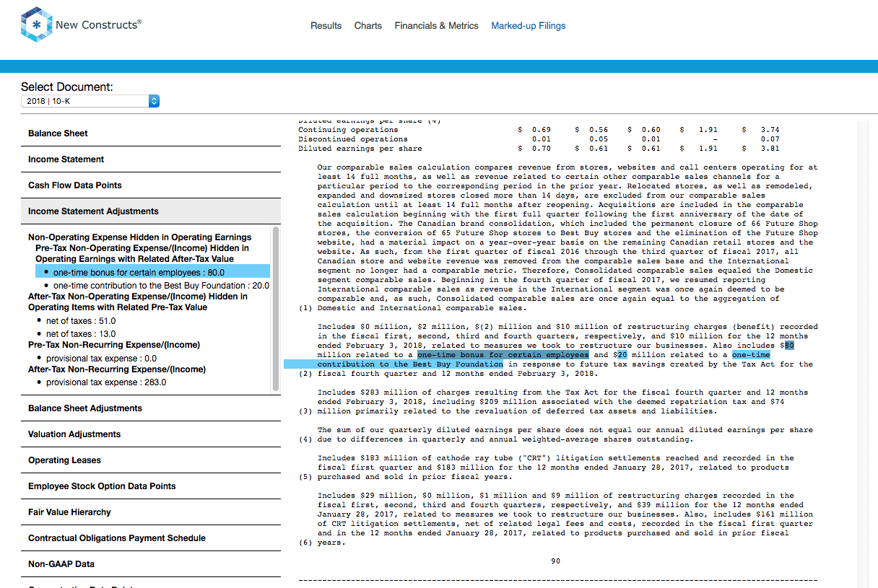Click highlighted 'one-time bonus for certain employees' text
This screenshot has height=588, width=878.
click(x=503, y=355)
